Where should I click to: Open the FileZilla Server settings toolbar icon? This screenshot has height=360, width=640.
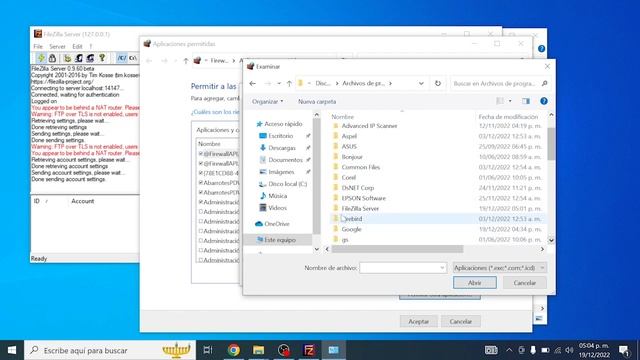[x=67, y=58]
